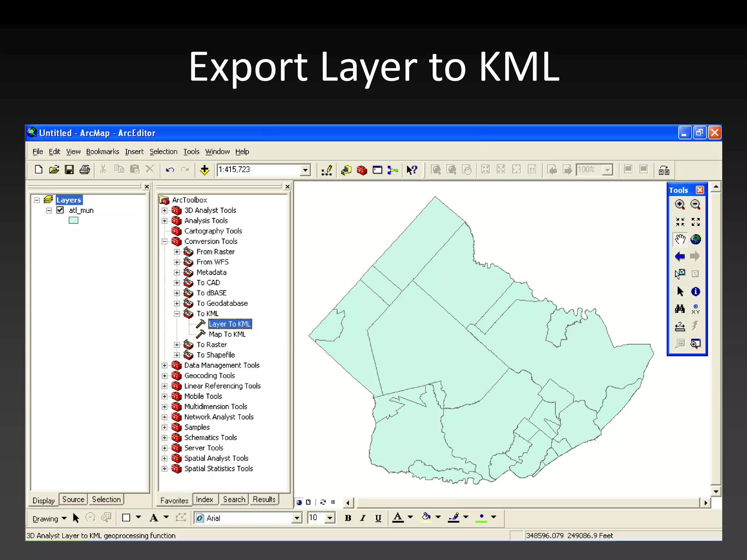Select the Select Features tool
The height and width of the screenshot is (560, 747).
click(680, 274)
